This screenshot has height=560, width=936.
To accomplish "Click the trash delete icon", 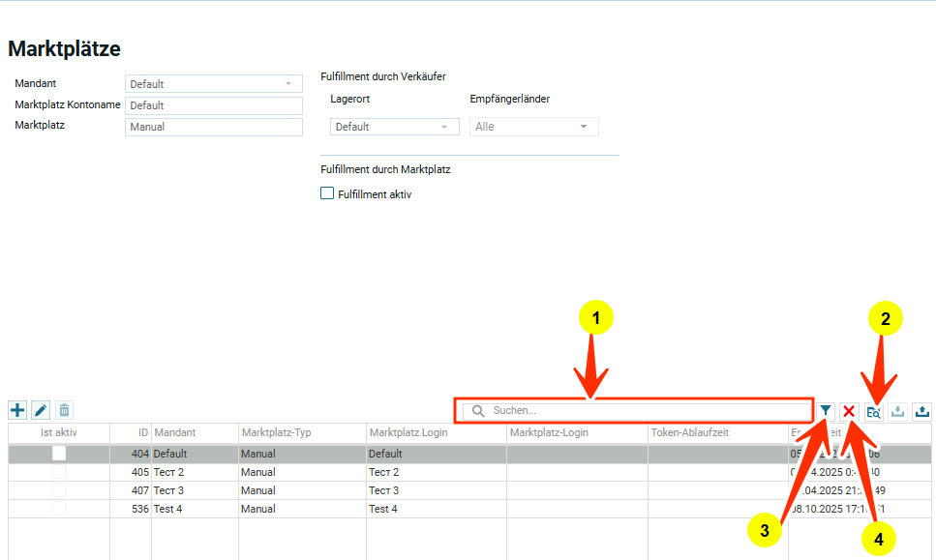I will (x=64, y=411).
